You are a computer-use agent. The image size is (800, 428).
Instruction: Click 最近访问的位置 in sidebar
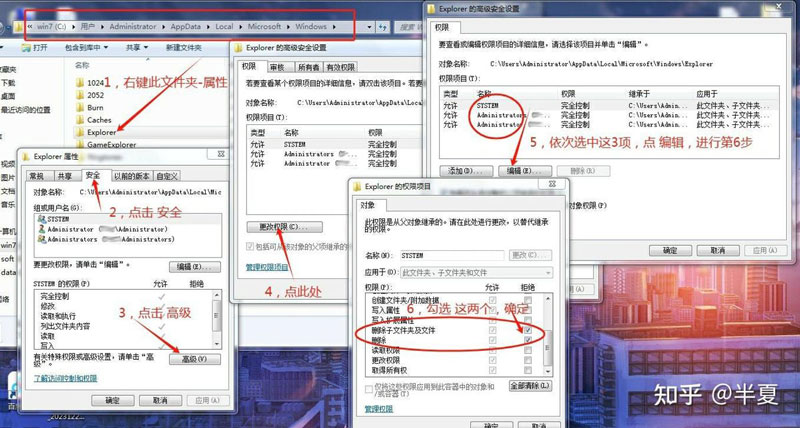coord(26,110)
